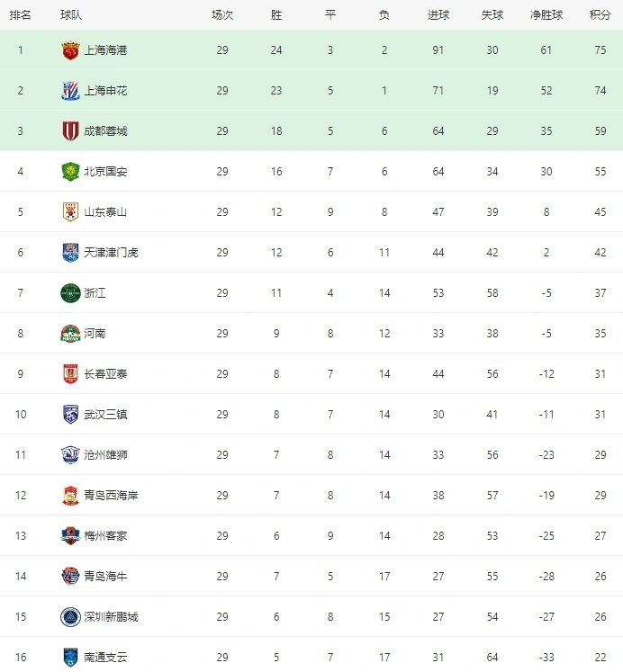
Task: Select the 梅州客家 table row
Action: tap(311, 536)
